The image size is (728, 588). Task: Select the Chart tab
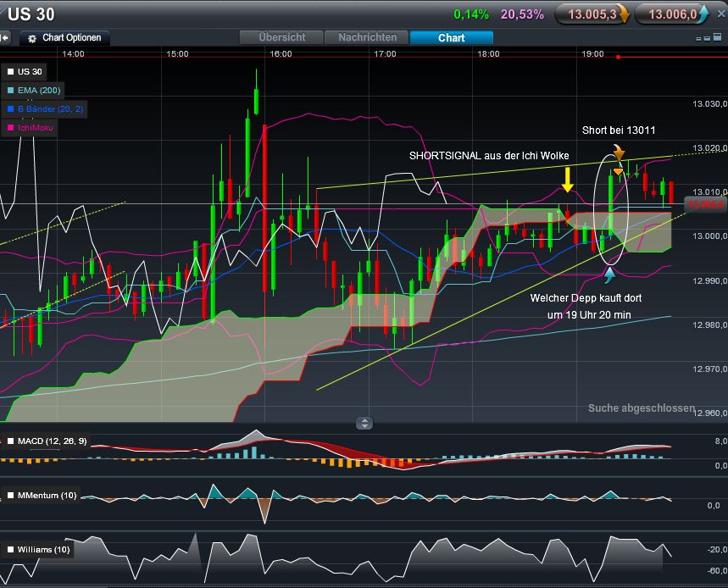(x=451, y=37)
